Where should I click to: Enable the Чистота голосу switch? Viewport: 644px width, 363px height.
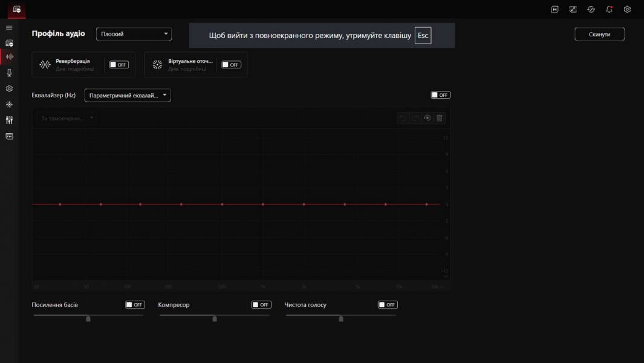click(x=388, y=305)
